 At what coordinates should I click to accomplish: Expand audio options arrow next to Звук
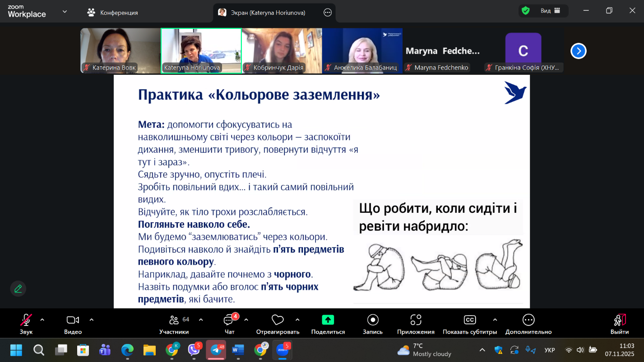coord(42,320)
